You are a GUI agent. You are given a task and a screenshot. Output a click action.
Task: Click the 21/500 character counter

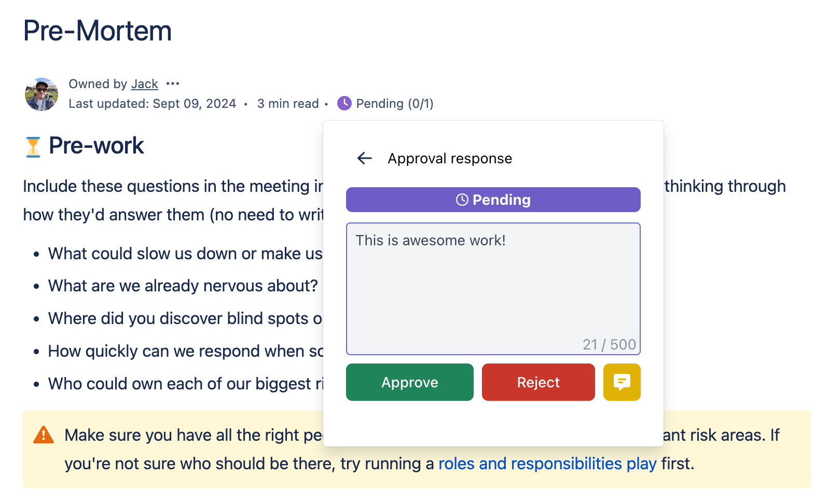(609, 344)
